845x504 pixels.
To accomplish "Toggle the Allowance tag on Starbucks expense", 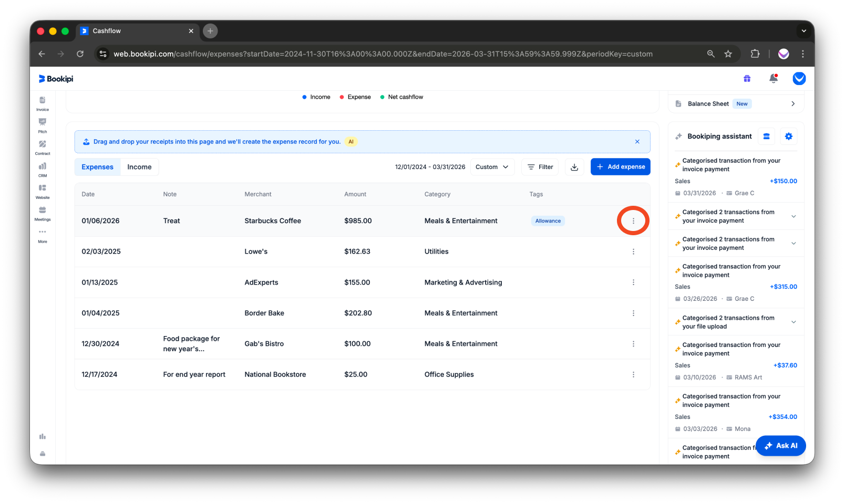I will pos(548,220).
